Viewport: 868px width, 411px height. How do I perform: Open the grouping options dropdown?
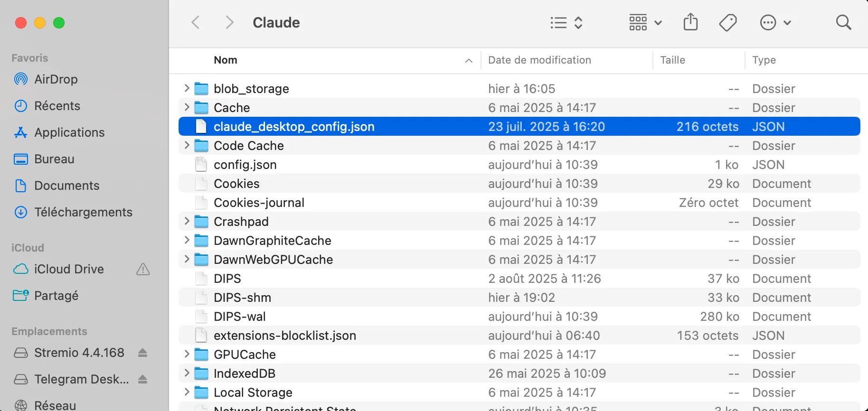pyautogui.click(x=645, y=22)
